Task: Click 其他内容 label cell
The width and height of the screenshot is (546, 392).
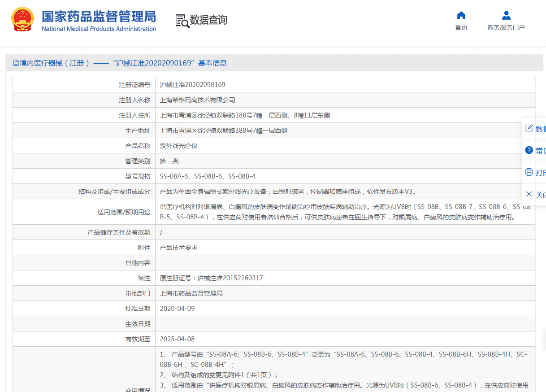Action: (84, 263)
